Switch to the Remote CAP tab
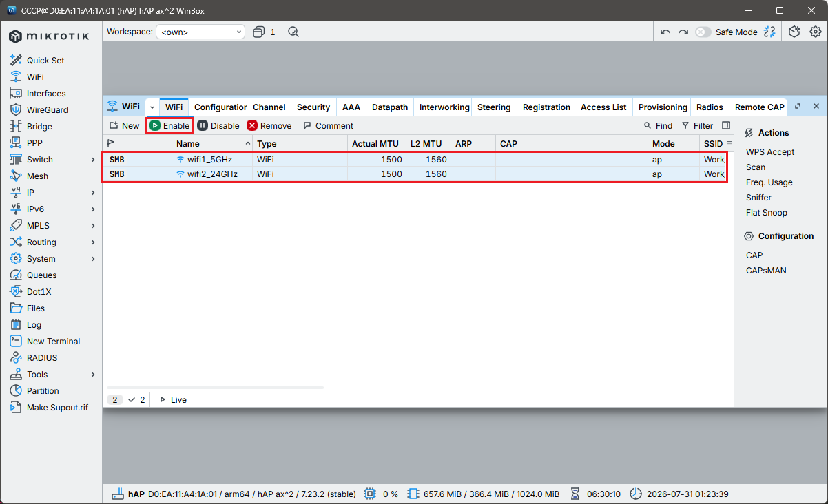This screenshot has height=504, width=828. pos(759,107)
